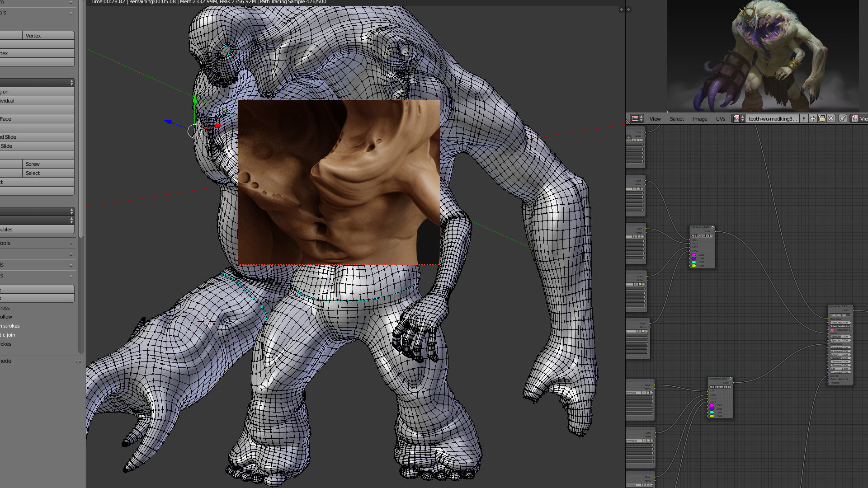868x488 pixels.
Task: Click the UV editor type selector icon
Action: [637, 118]
